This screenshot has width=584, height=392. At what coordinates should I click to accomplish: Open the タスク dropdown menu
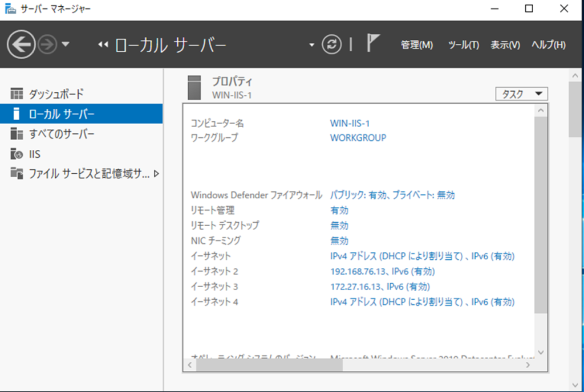click(522, 94)
